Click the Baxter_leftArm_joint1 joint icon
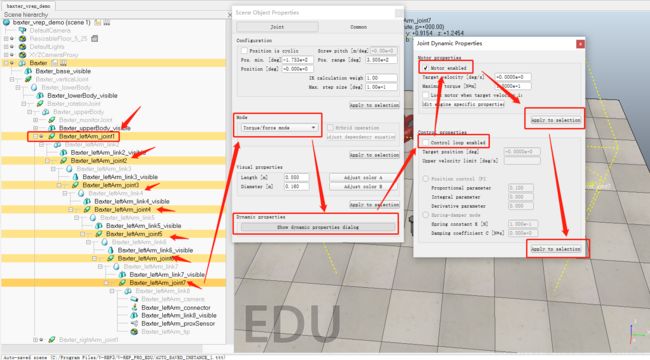 (52, 136)
